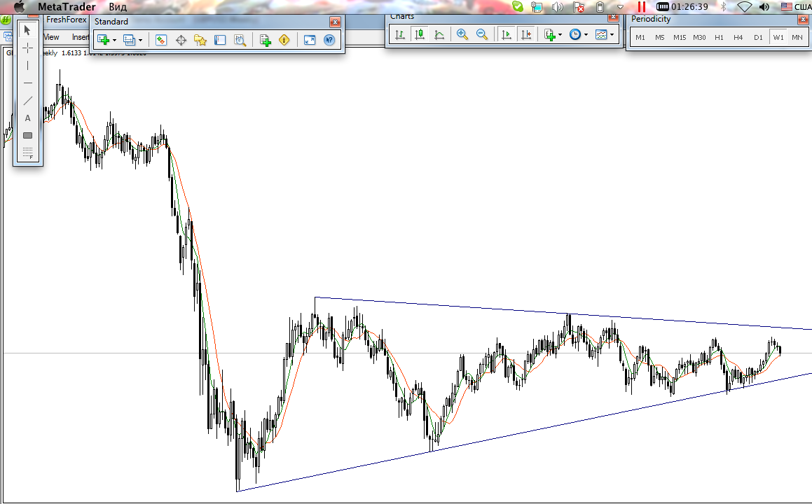Toggle the W1 weekly timeframe
The width and height of the screenshot is (812, 504).
[778, 37]
